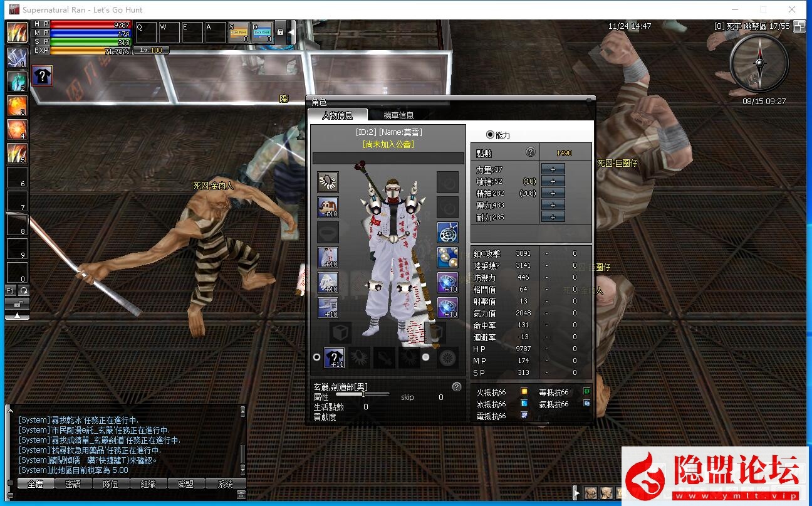Add a point to 力量 with plus button
The width and height of the screenshot is (812, 506).
click(553, 169)
